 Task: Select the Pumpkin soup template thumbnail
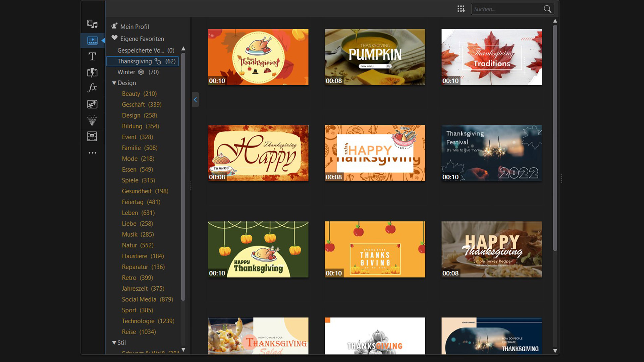375,57
